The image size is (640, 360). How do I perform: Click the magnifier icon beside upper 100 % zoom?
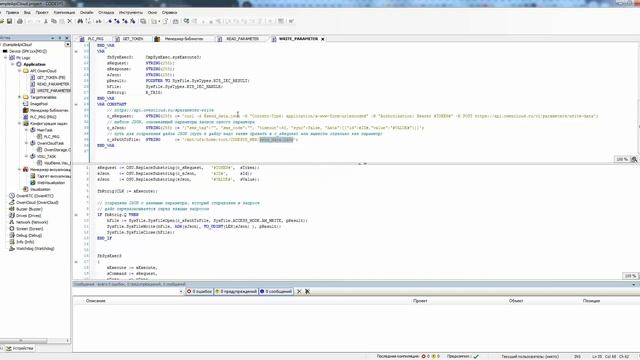(634, 159)
